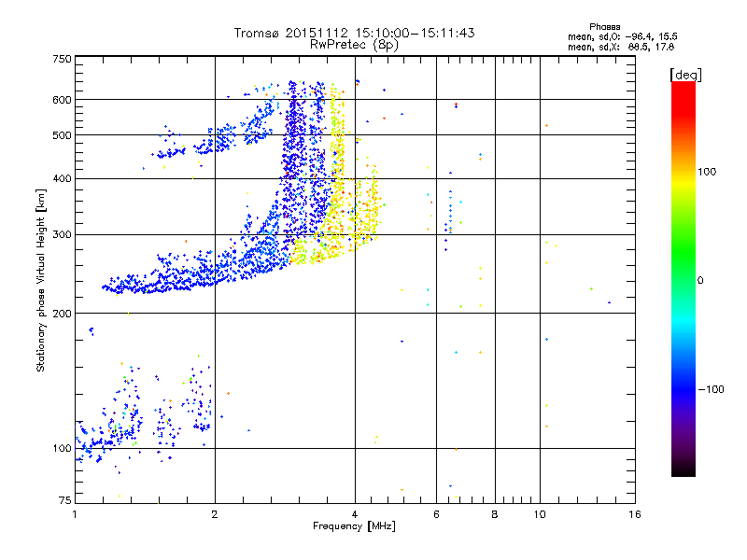747x560 pixels.
Task: Click the y-axis tick label '300'
Action: pyautogui.click(x=62, y=234)
